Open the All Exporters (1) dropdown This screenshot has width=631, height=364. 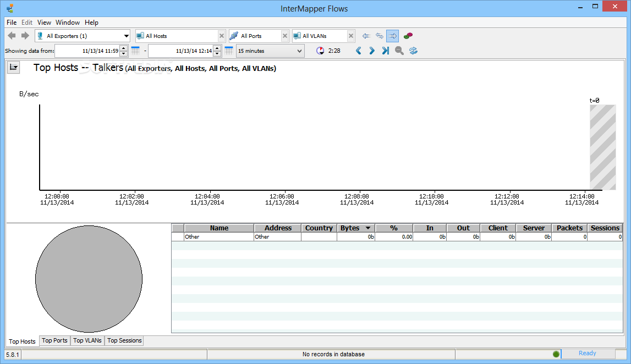click(x=83, y=36)
